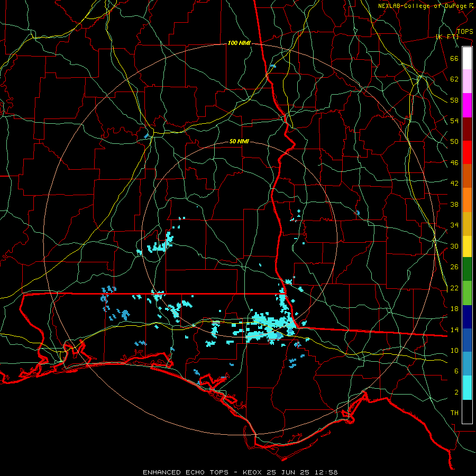Pick the light pink legend swatch

[x=467, y=81]
